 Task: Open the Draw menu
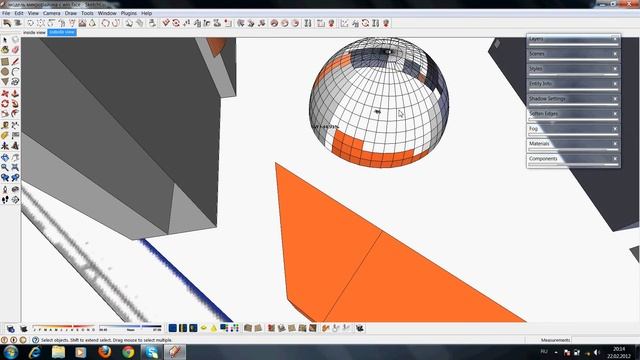pyautogui.click(x=71, y=13)
